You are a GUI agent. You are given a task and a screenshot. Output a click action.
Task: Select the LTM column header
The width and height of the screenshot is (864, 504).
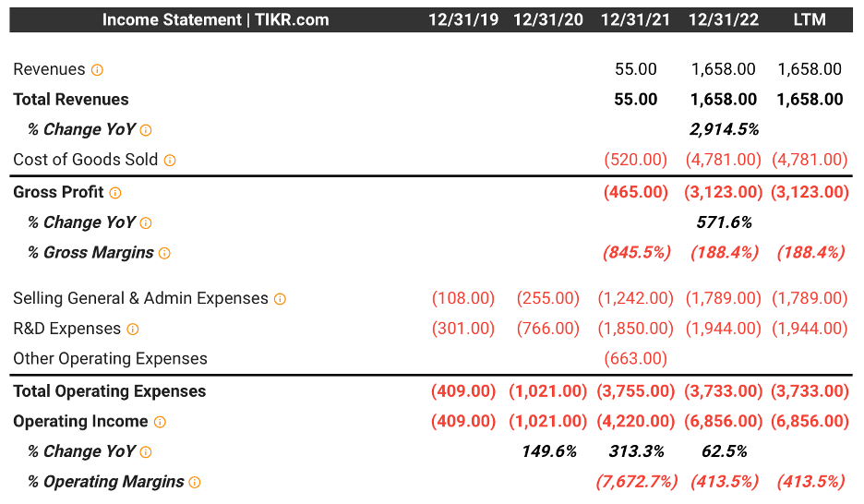810,19
